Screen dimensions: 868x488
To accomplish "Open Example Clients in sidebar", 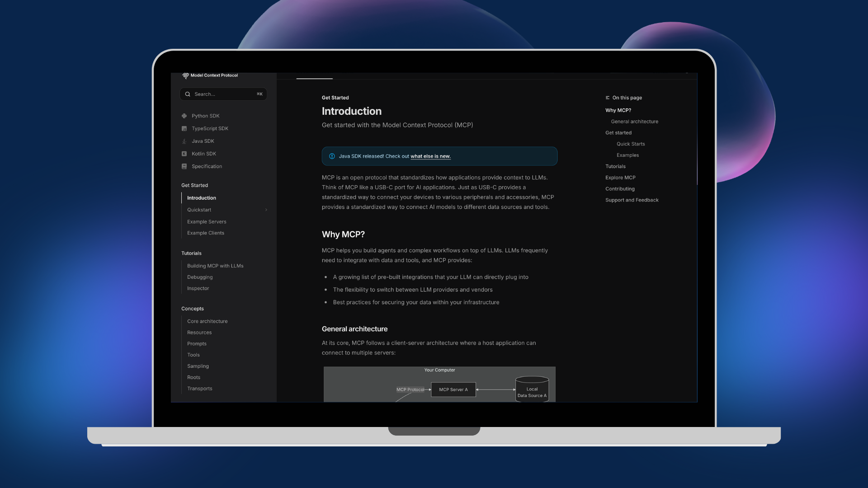I will click(206, 233).
